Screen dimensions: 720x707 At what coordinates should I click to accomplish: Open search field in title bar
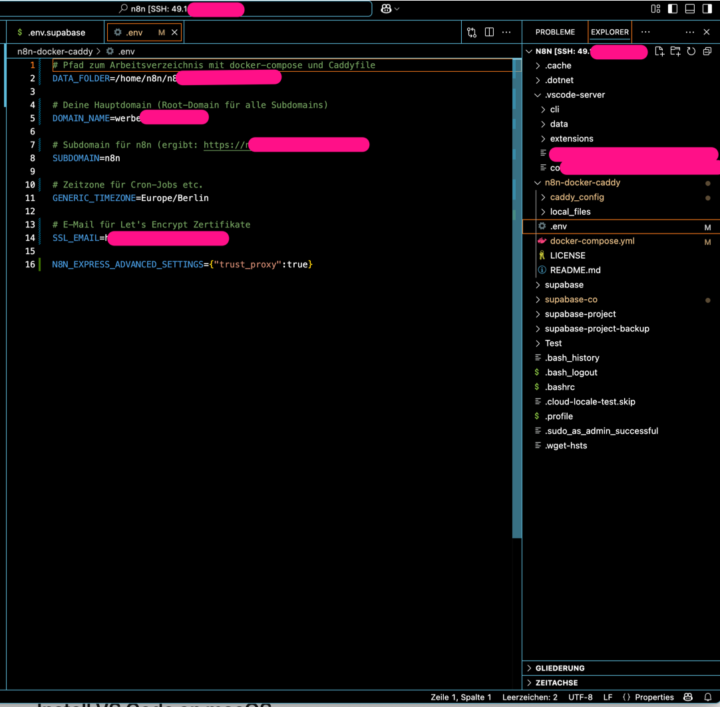pos(186,9)
